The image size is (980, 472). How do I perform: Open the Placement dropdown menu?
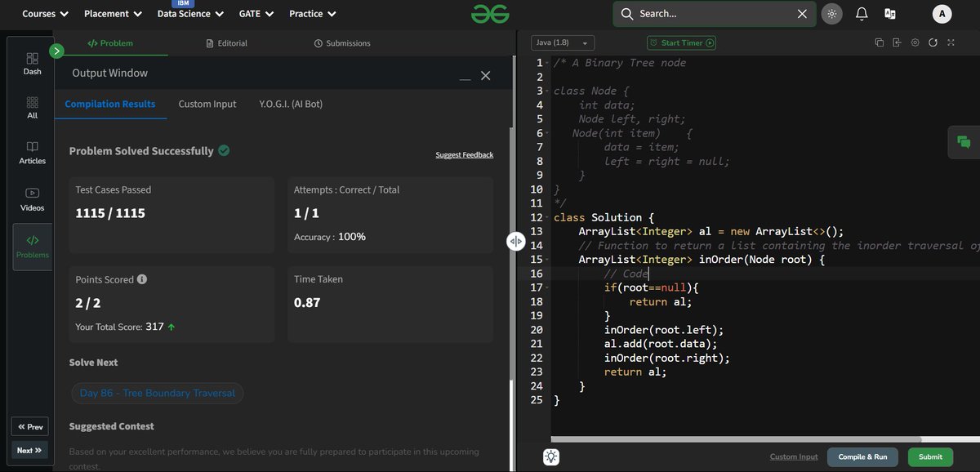pyautogui.click(x=113, y=14)
